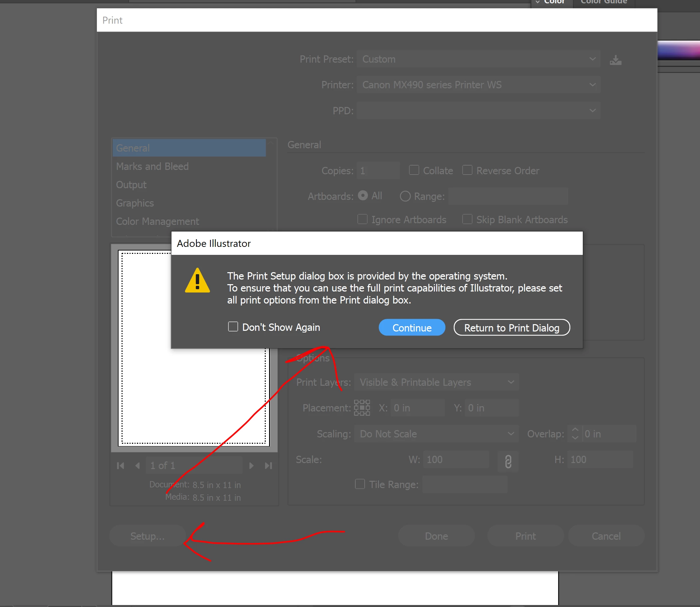The image size is (700, 607).
Task: Click the save print preset icon
Action: tap(615, 60)
